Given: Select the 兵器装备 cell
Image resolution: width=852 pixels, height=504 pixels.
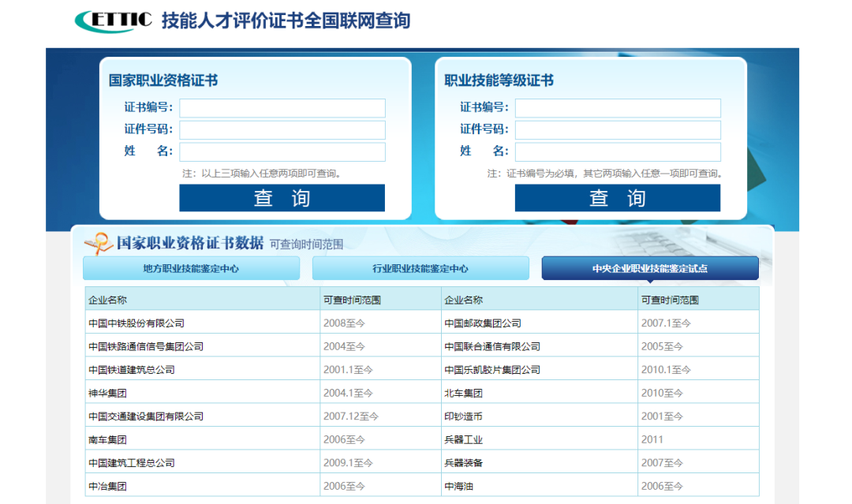Looking at the screenshot, I should coord(540,463).
